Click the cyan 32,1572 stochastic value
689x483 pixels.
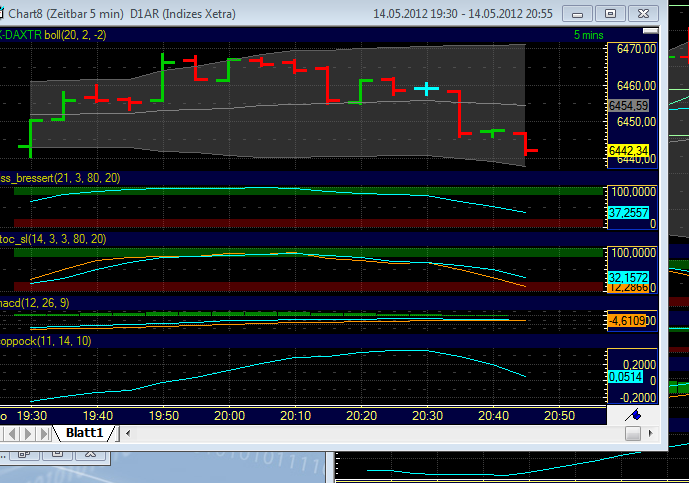point(629,277)
